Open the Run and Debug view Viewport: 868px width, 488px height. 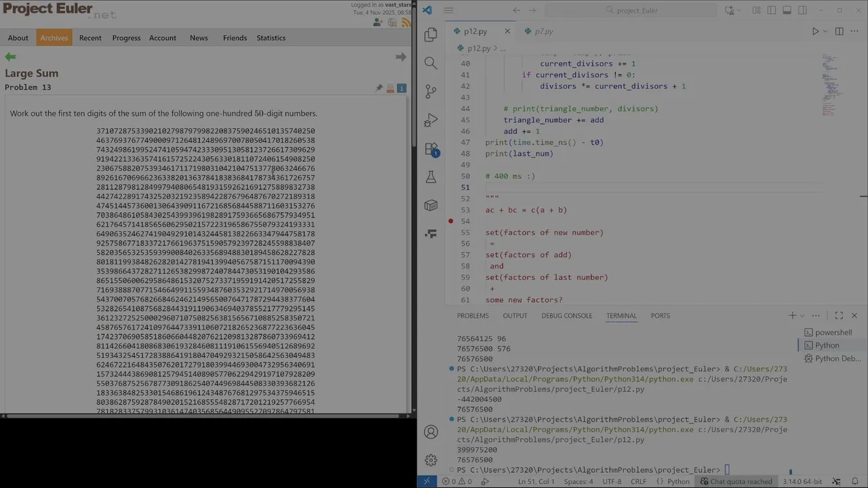point(431,121)
